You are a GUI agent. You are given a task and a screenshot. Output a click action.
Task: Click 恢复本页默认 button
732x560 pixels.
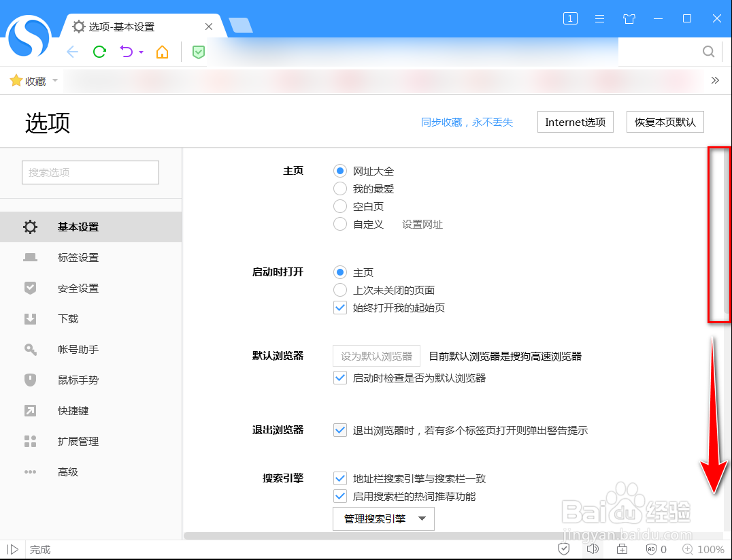(x=665, y=122)
